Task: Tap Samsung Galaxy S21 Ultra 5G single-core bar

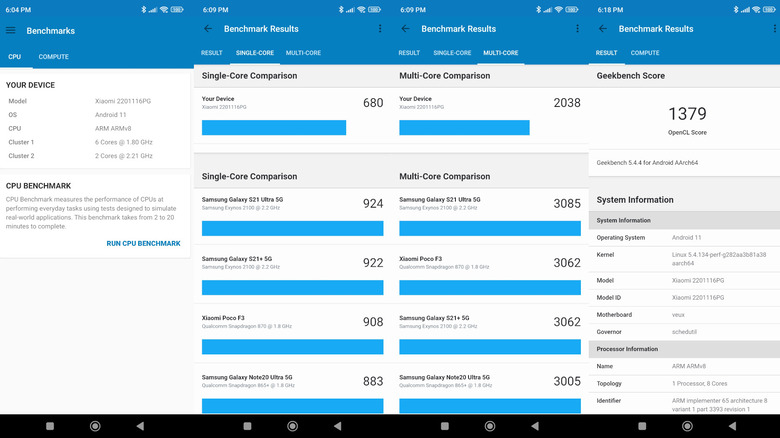Action: tap(292, 228)
